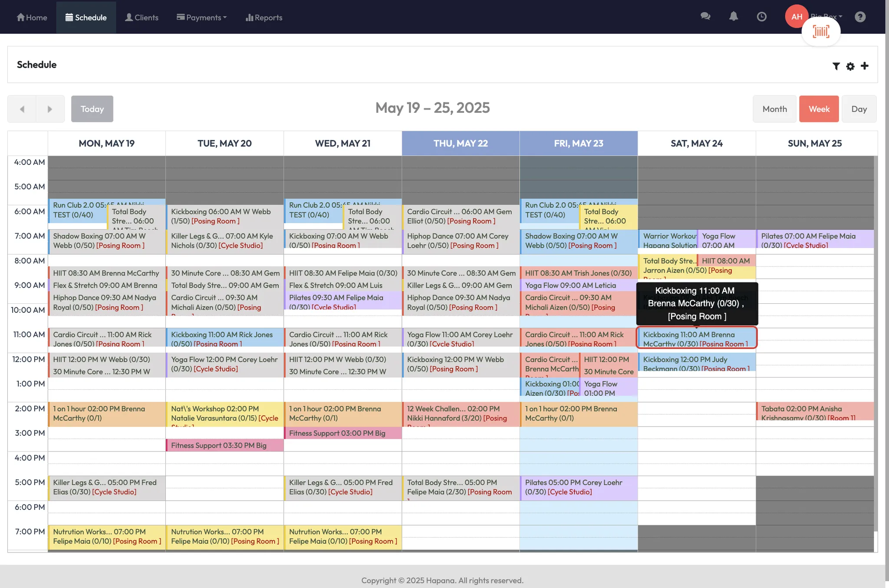This screenshot has width=889, height=588.
Task: Click the Today button
Action: tap(92, 109)
